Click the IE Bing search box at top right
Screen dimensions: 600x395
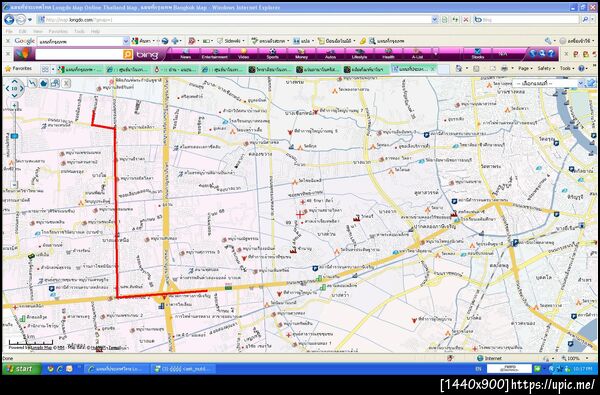click(527, 20)
